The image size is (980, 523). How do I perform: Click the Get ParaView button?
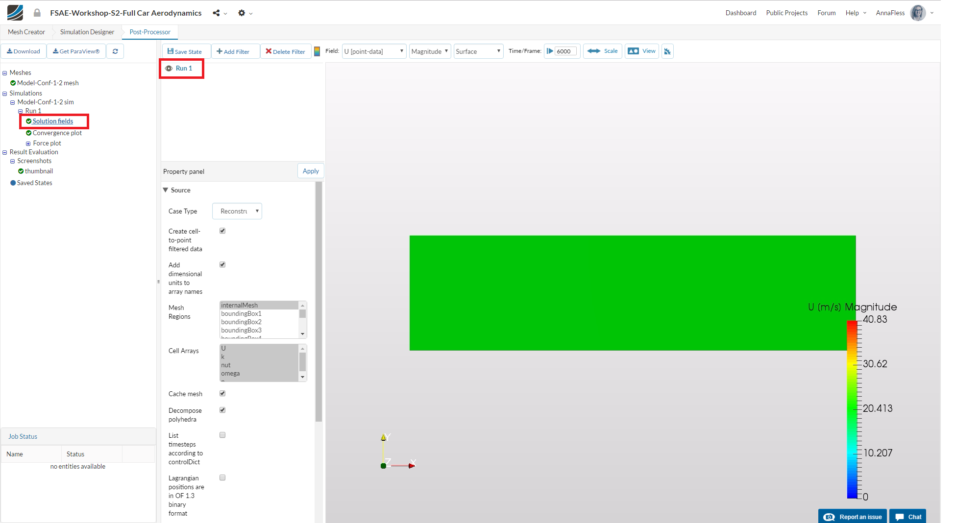(76, 51)
